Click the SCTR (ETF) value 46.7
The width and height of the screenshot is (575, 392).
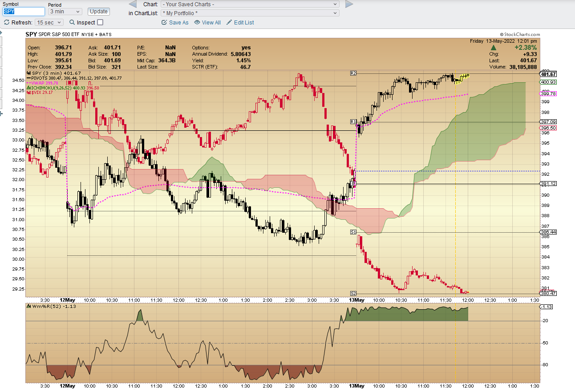(x=245, y=67)
